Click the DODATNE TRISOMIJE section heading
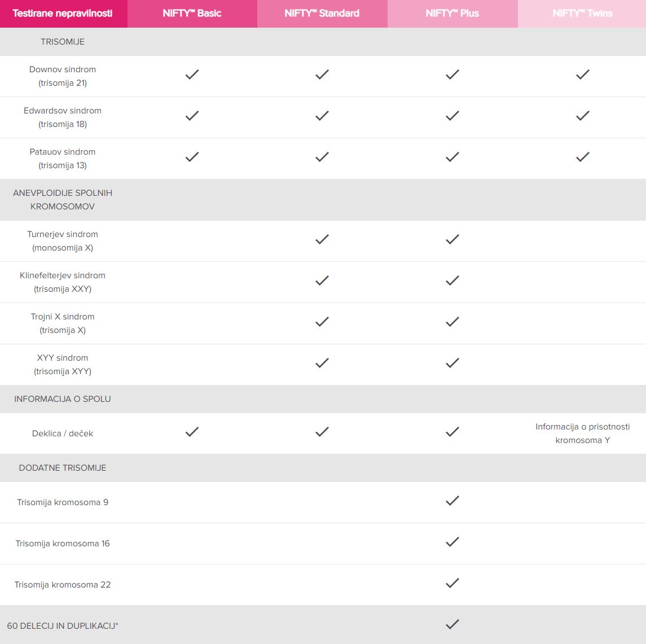 tap(63, 468)
